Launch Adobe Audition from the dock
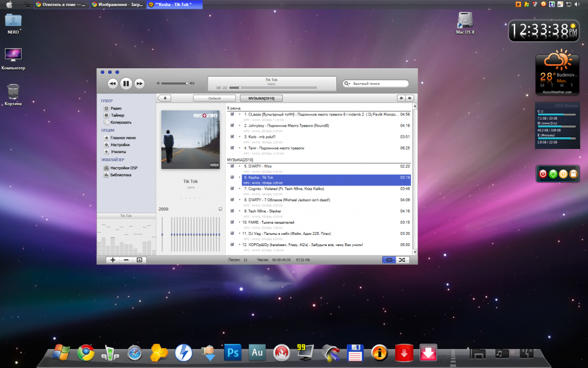Viewport: 588px width, 368px height. [x=257, y=353]
